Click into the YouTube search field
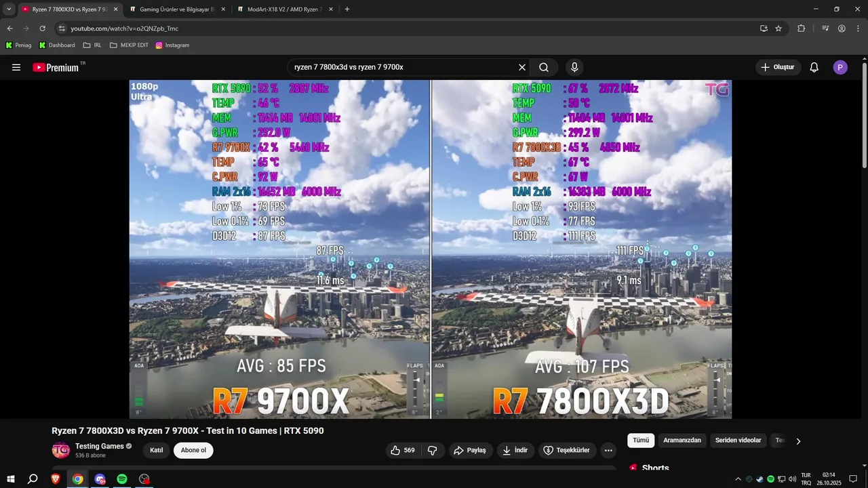 click(403, 67)
